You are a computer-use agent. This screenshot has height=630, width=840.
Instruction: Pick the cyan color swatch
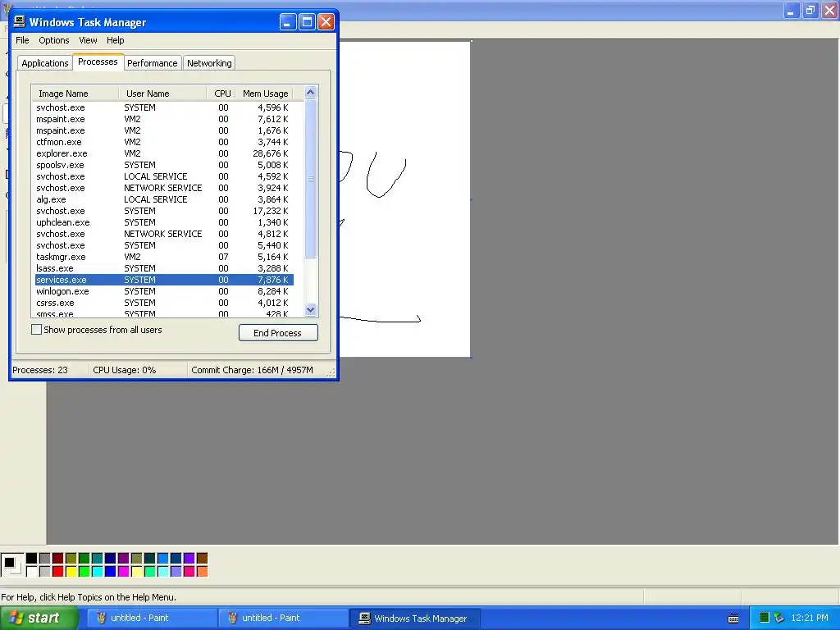coord(97,572)
